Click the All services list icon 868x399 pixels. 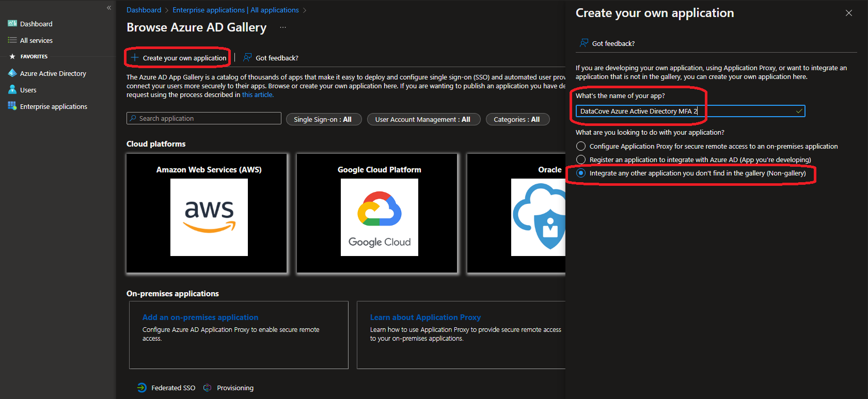(x=12, y=40)
